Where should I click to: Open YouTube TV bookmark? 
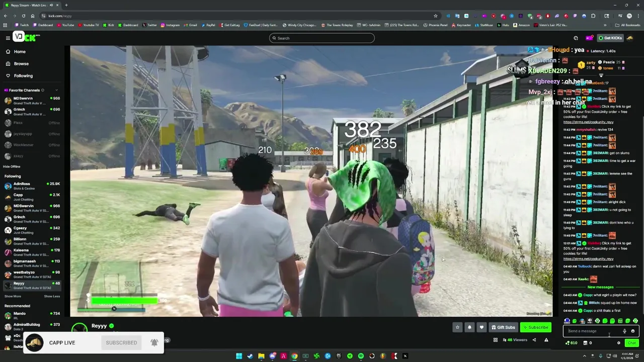pos(89,25)
